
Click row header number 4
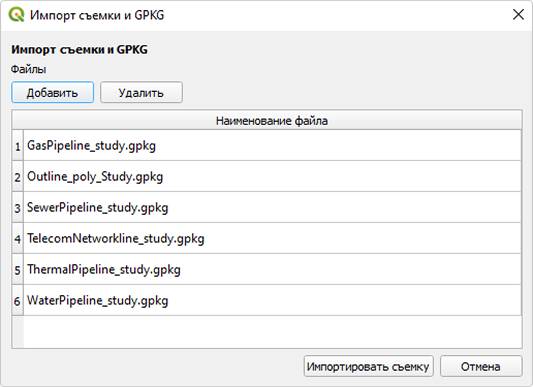[x=18, y=238]
